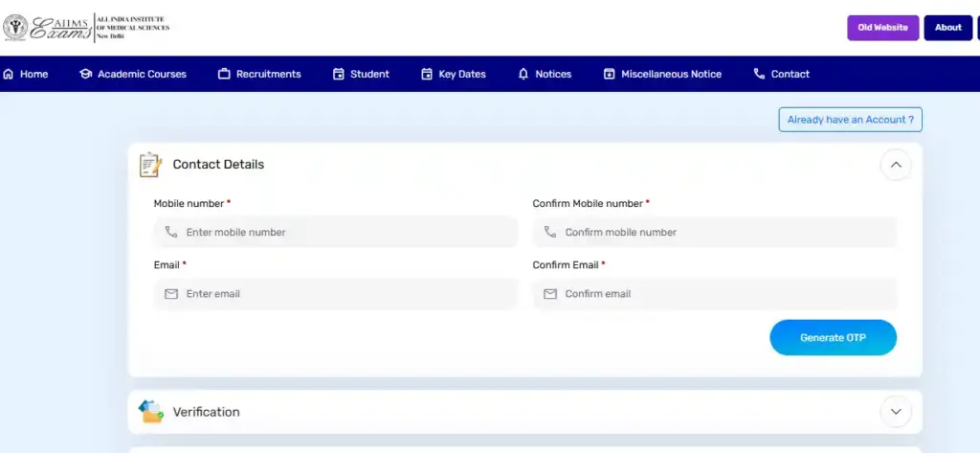Click the Contact Details clipboard icon
Image resolution: width=980 pixels, height=453 pixels.
(x=150, y=165)
